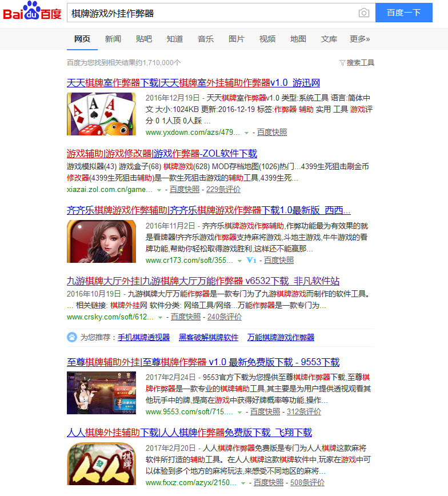Screen dimensions: 448x496
Task: Expand arrow next to www.9553.com URL
Action: coord(239,413)
